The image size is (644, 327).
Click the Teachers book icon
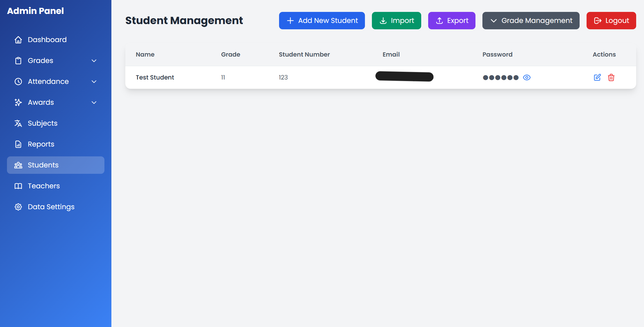[x=18, y=186]
